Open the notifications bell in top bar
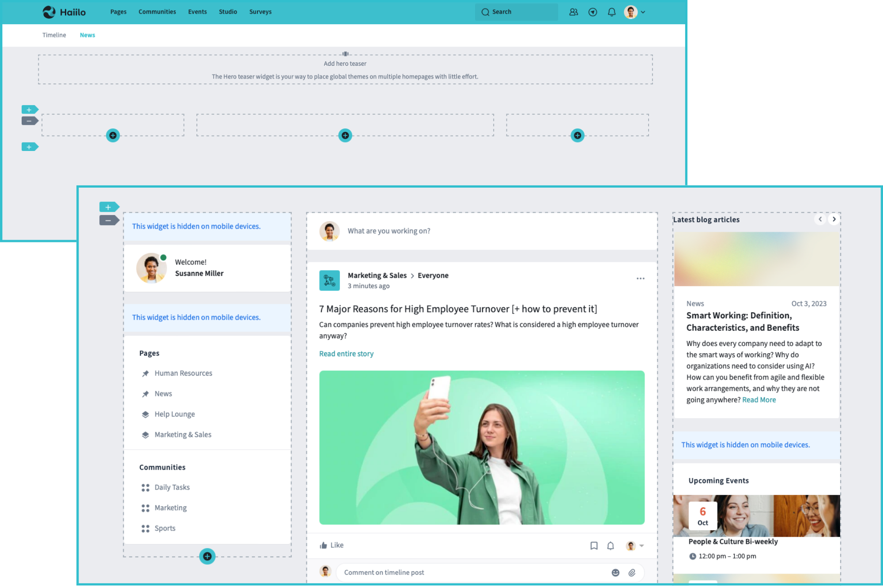 tap(611, 12)
